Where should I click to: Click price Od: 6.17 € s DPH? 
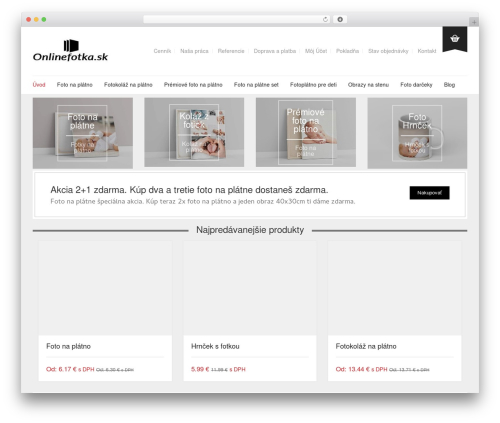click(70, 369)
